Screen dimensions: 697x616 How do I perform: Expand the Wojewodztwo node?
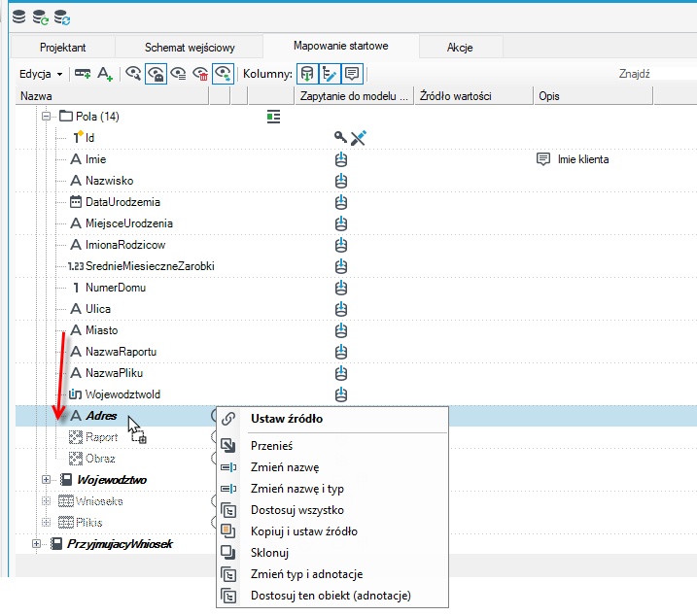tap(46, 480)
